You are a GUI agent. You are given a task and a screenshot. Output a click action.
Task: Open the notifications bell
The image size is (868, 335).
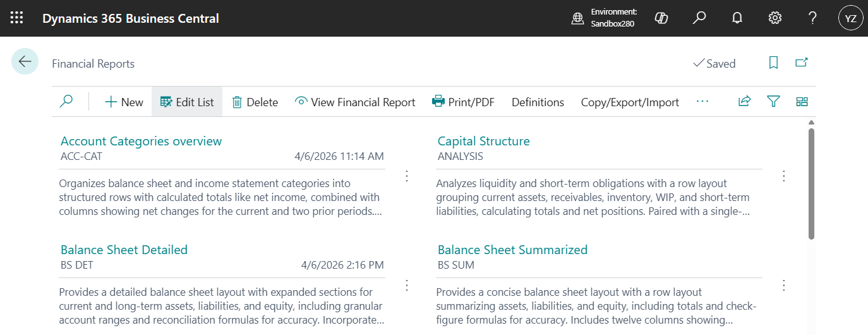(737, 18)
